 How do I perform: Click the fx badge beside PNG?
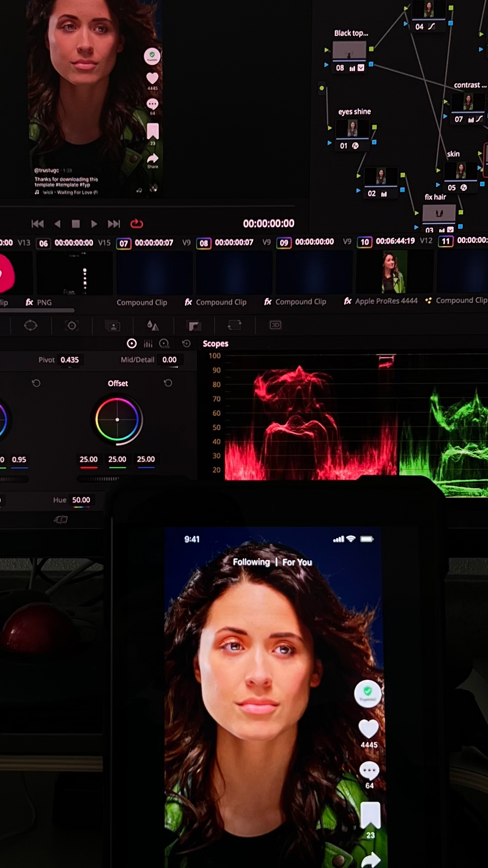(29, 302)
